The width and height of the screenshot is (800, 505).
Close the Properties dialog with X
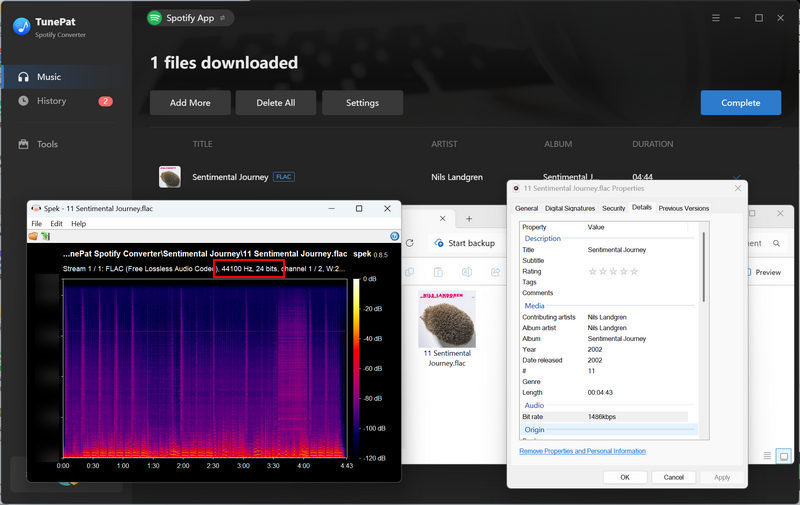click(738, 188)
